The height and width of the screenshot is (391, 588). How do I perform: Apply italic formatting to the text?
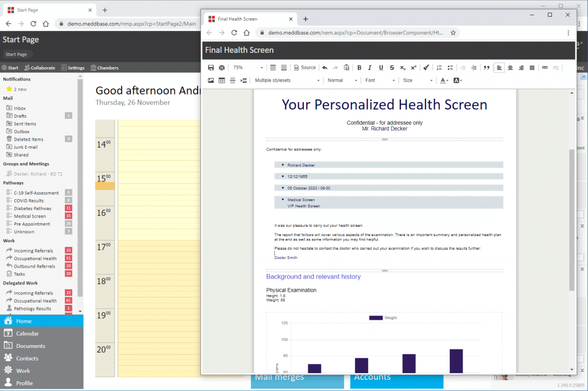[x=370, y=67]
